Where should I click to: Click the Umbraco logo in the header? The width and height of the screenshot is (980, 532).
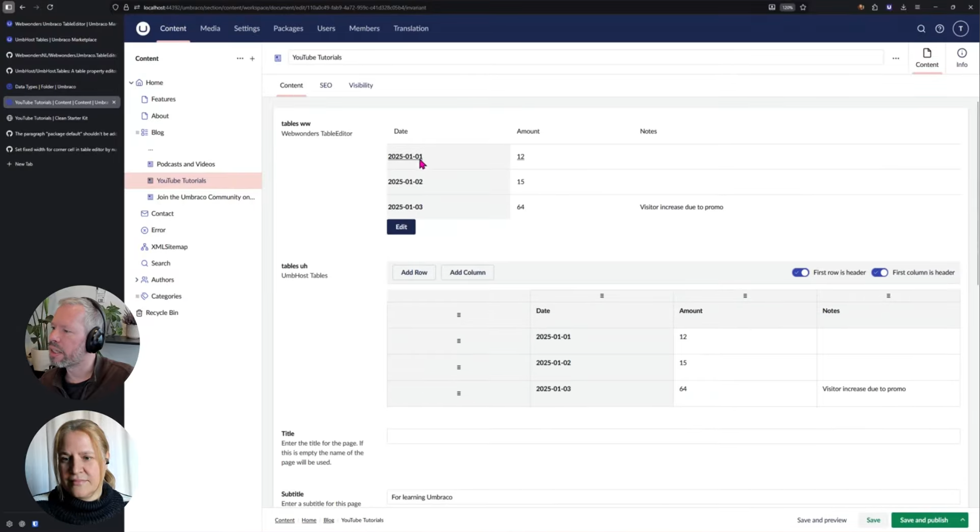point(142,28)
